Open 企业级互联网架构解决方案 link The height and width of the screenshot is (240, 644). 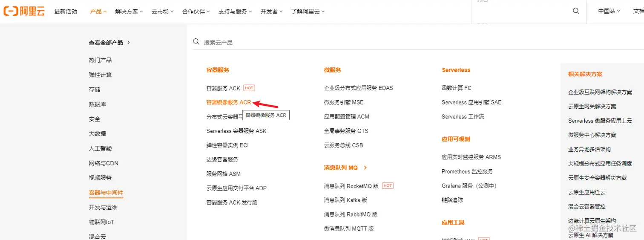pyautogui.click(x=600, y=92)
